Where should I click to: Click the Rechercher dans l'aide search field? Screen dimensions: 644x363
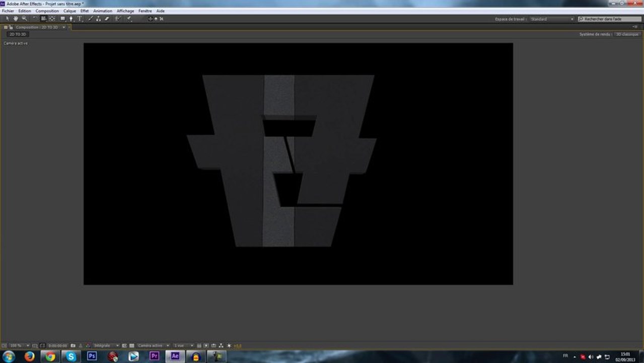coord(609,19)
